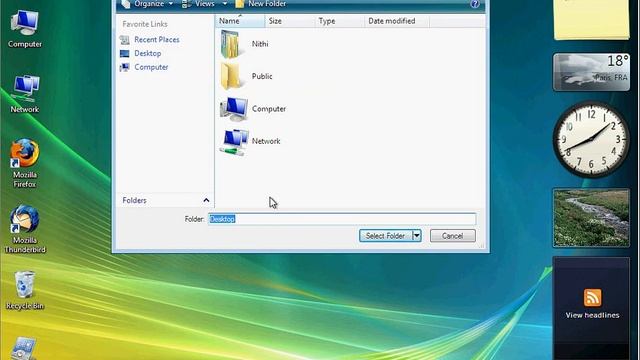Click the yellow sticky notes gadget
Screen dimensions: 640x360
[x=591, y=20]
